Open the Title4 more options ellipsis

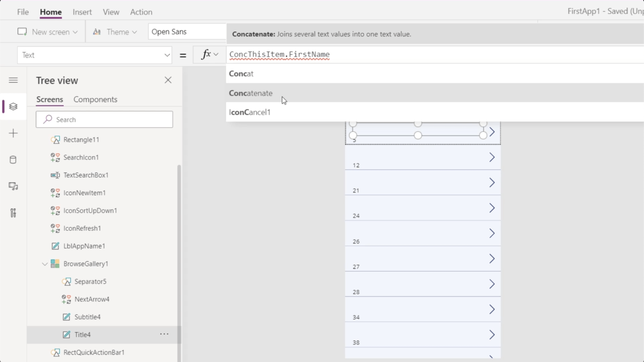coord(164,334)
